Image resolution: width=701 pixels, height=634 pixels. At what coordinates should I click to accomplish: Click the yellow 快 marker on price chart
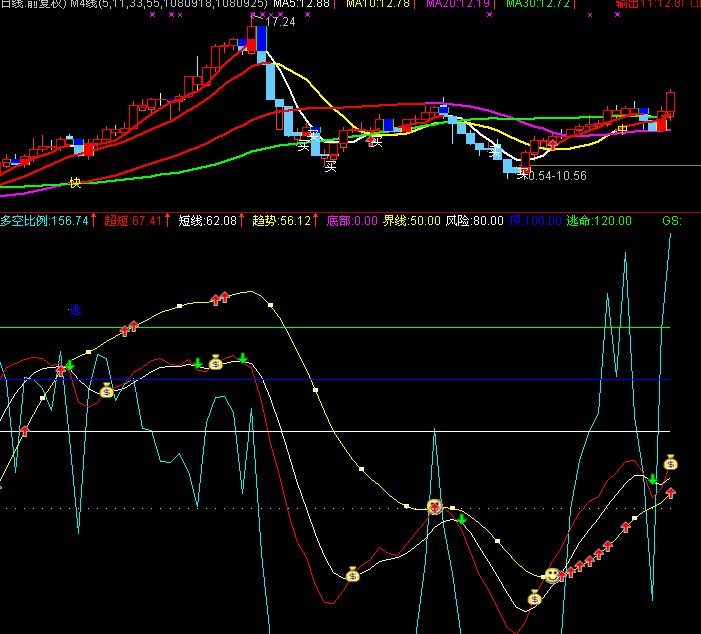click(74, 182)
